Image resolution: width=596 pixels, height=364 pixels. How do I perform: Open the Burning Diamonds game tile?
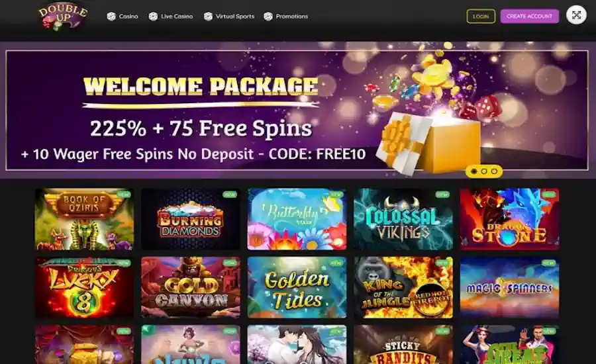191,219
